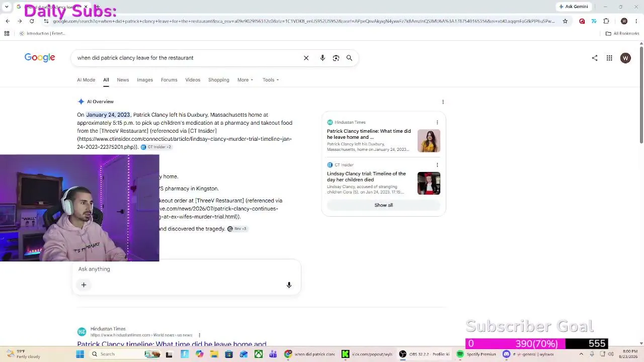
Task: Switch to the Videos tab
Action: coord(193,80)
